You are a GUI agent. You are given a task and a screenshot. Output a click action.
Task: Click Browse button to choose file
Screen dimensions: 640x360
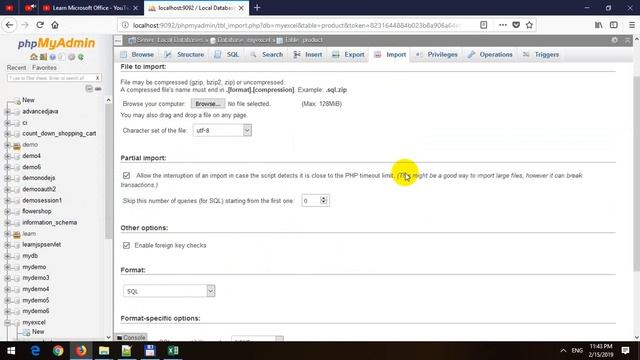(208, 104)
